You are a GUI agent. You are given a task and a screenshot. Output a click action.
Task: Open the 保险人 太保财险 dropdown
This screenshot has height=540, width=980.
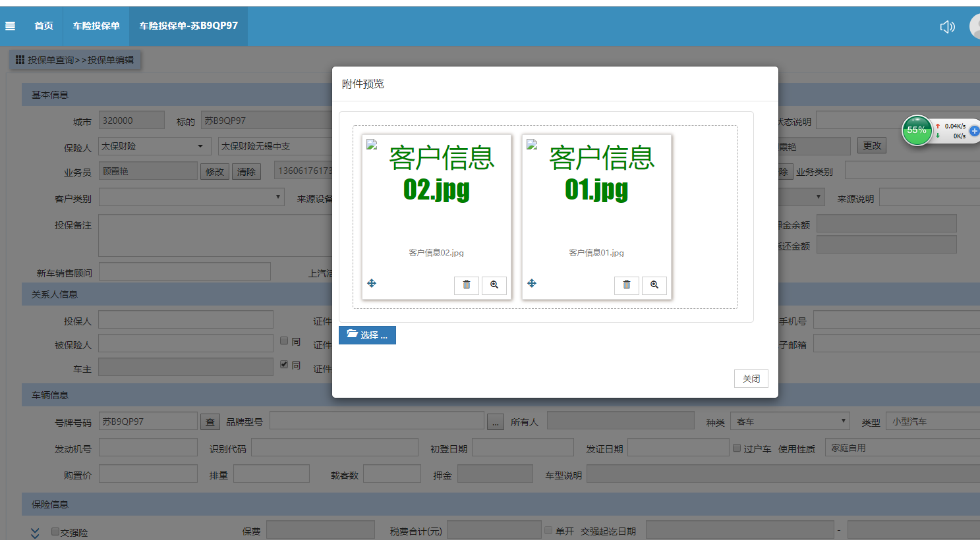[154, 146]
